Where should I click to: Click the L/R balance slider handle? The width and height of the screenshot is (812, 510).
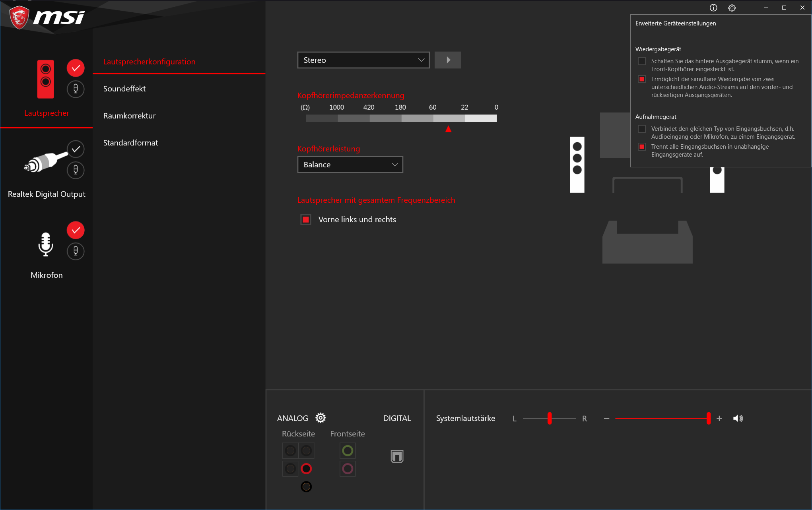[550, 418]
